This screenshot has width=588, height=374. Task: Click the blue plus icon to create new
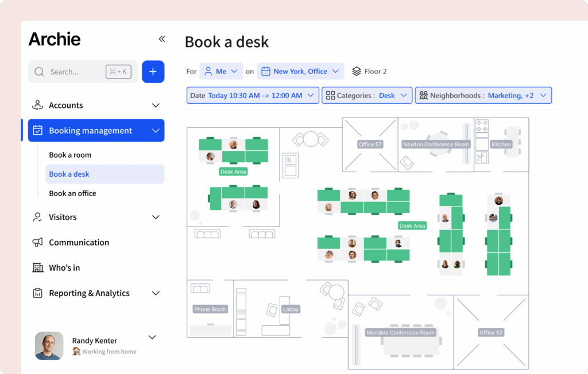pos(153,71)
